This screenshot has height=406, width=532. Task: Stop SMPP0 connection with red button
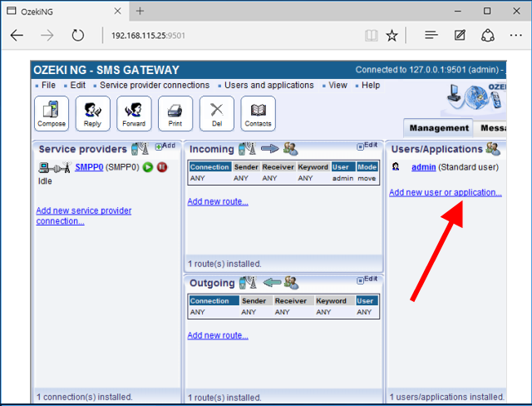[162, 167]
